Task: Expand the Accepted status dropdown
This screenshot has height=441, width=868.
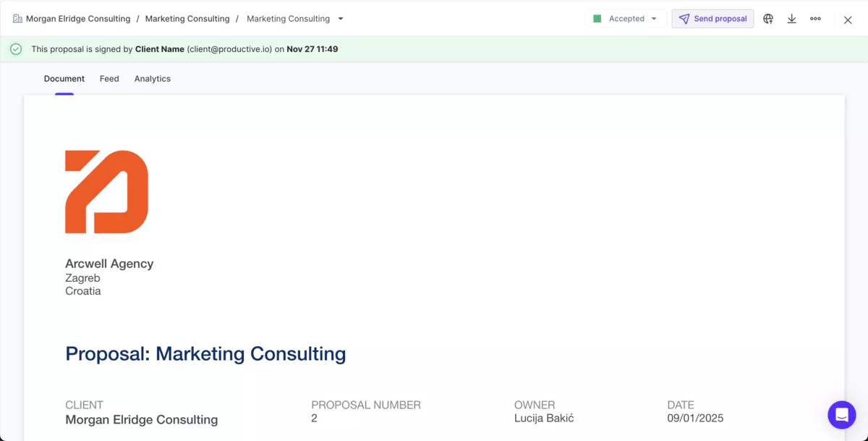Action: (654, 19)
